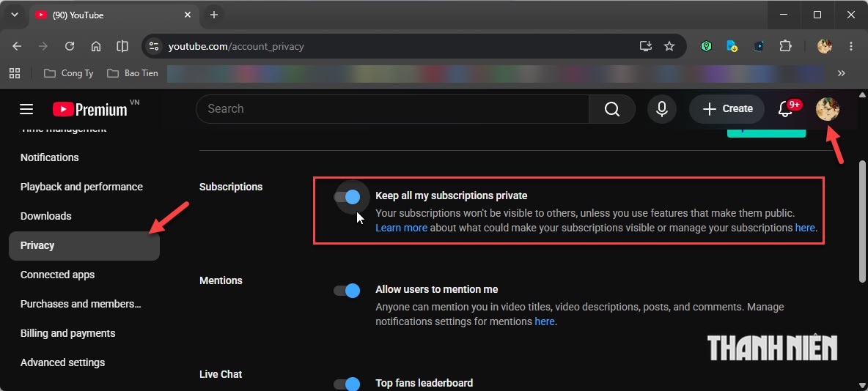
Task: Open the Chrome profile avatar
Action: [x=825, y=46]
